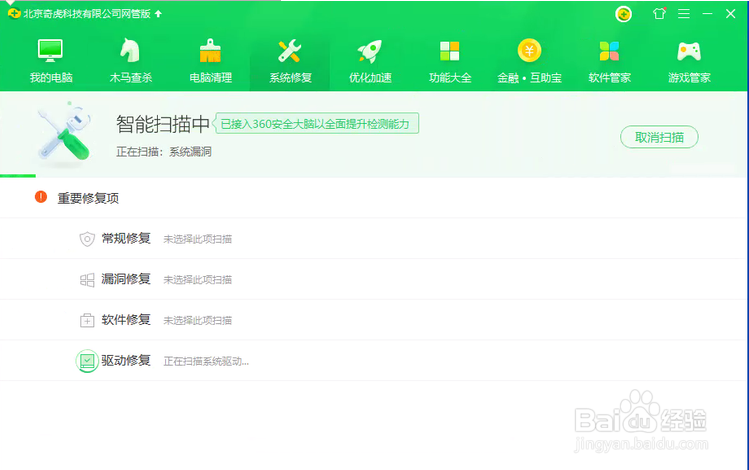Select the 常规修复 row label

126,238
